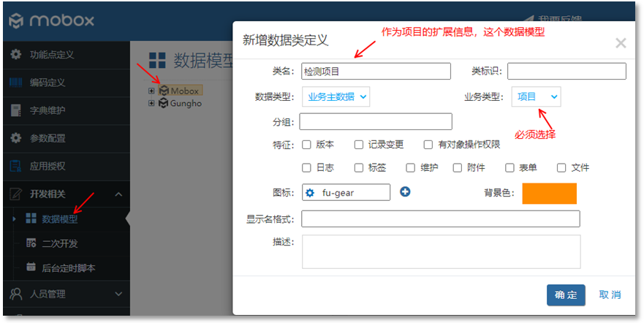Click the barcode icon beside 编码定义
644x323 pixels.
coord(15,83)
